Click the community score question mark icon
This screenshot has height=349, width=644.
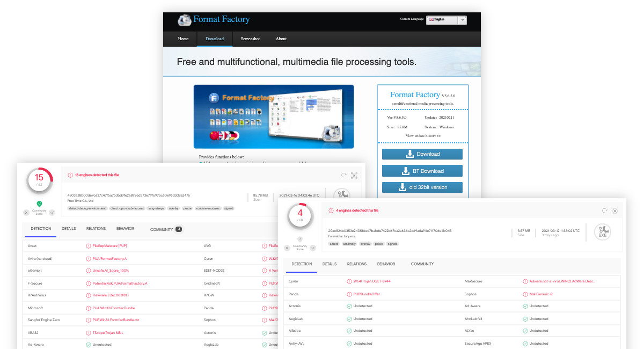click(300, 238)
